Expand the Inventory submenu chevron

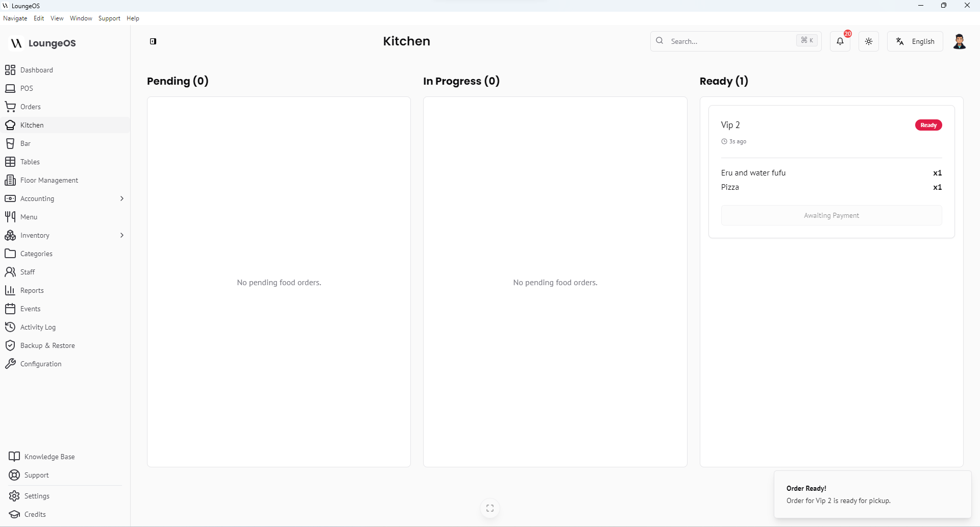pyautogui.click(x=121, y=235)
